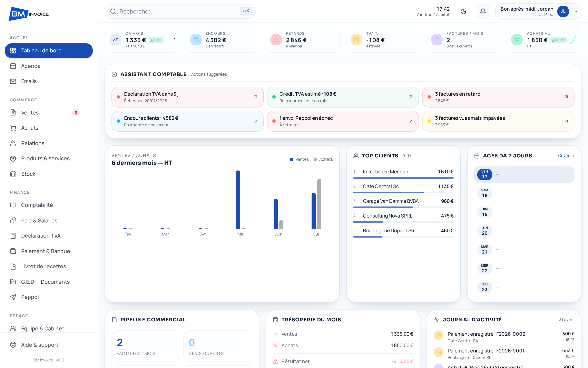The width and height of the screenshot is (588, 368).
Task: Click the JL profile avatar
Action: click(x=563, y=11)
